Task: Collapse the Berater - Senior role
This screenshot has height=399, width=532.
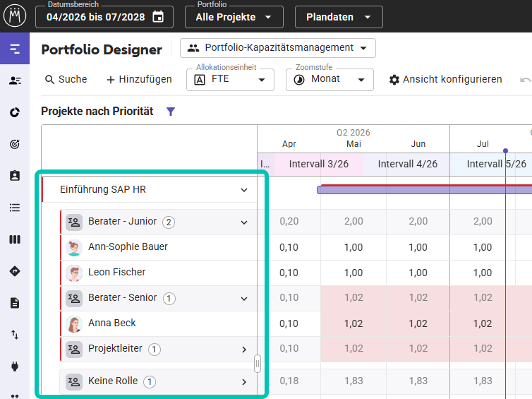Action: [244, 299]
